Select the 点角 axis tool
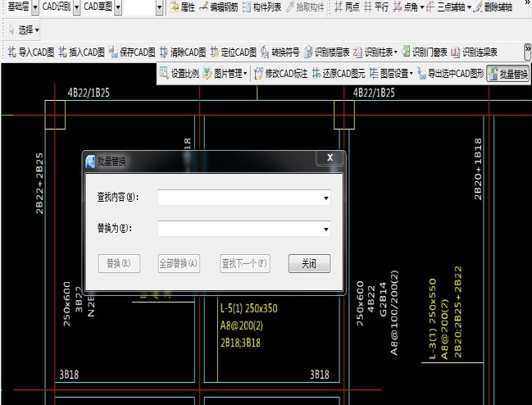The image size is (532, 405). (x=405, y=7)
